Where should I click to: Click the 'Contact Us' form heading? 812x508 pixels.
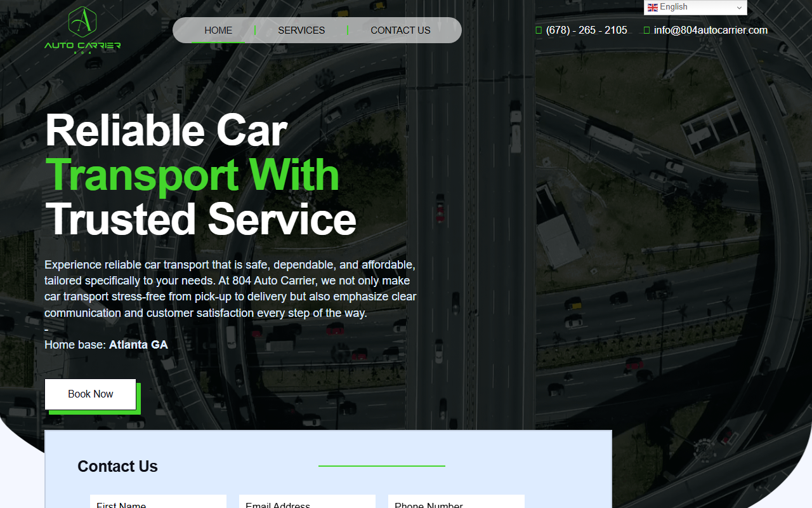click(117, 466)
